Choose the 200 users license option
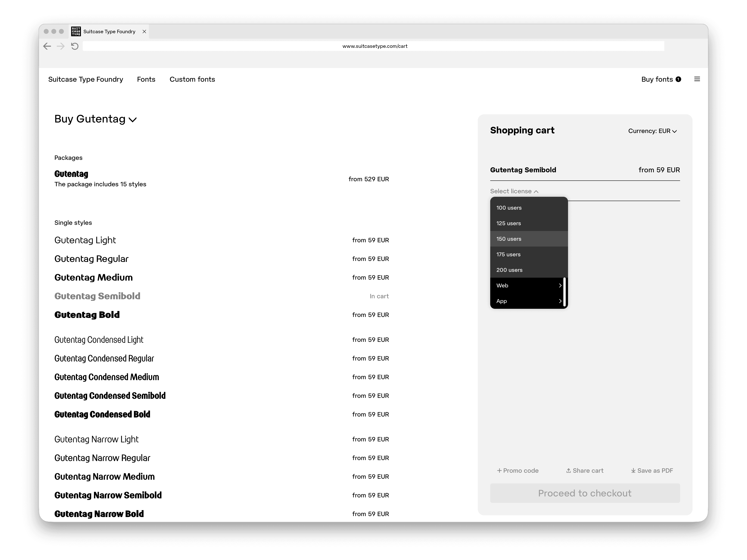The width and height of the screenshot is (747, 560). (529, 270)
